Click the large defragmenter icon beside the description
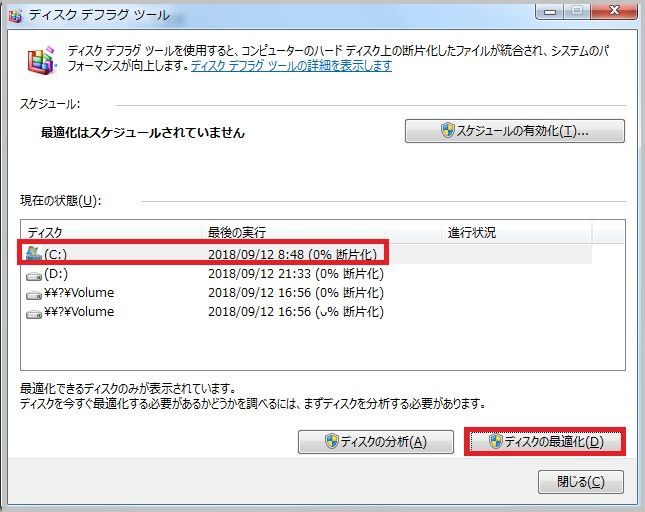The width and height of the screenshot is (645, 512). point(42,60)
